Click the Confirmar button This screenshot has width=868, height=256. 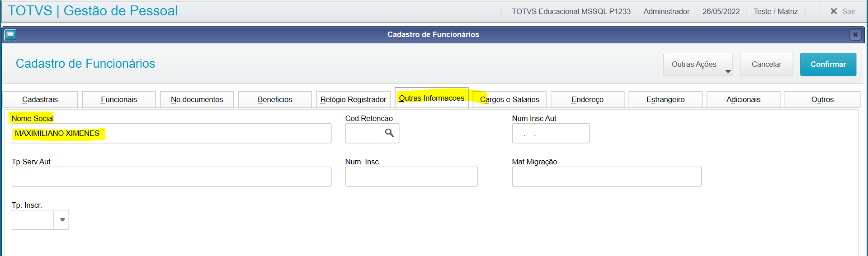point(828,65)
